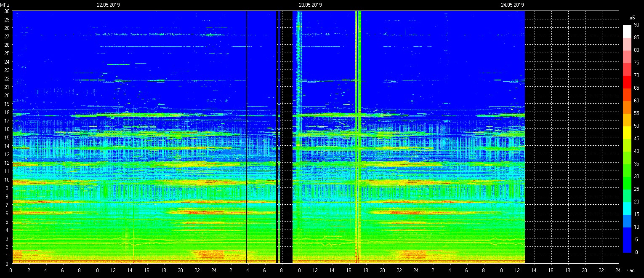Click the 19 tick on the MHz axis
This screenshot has width=644, height=278.
click(x=7, y=104)
